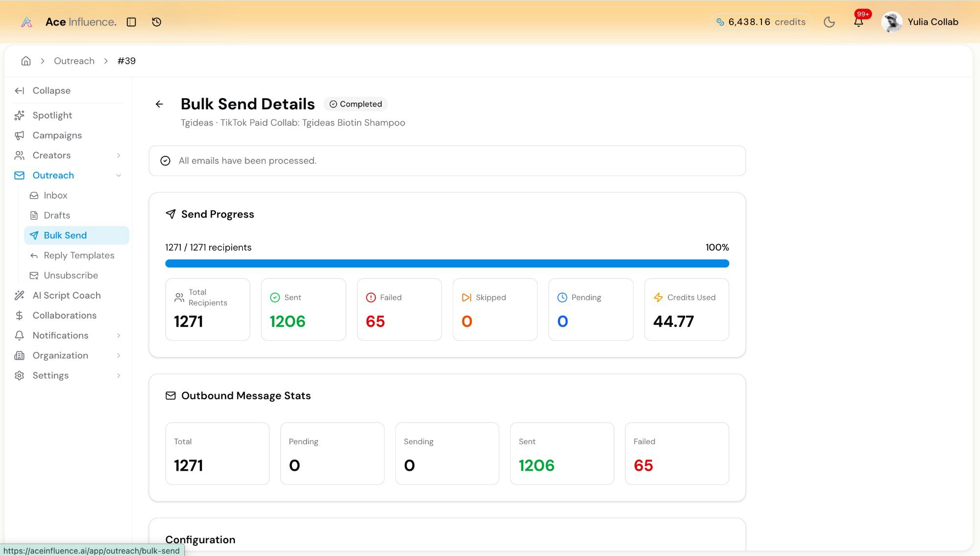
Task: Click the Yulia Collab profile avatar
Action: [x=891, y=22]
